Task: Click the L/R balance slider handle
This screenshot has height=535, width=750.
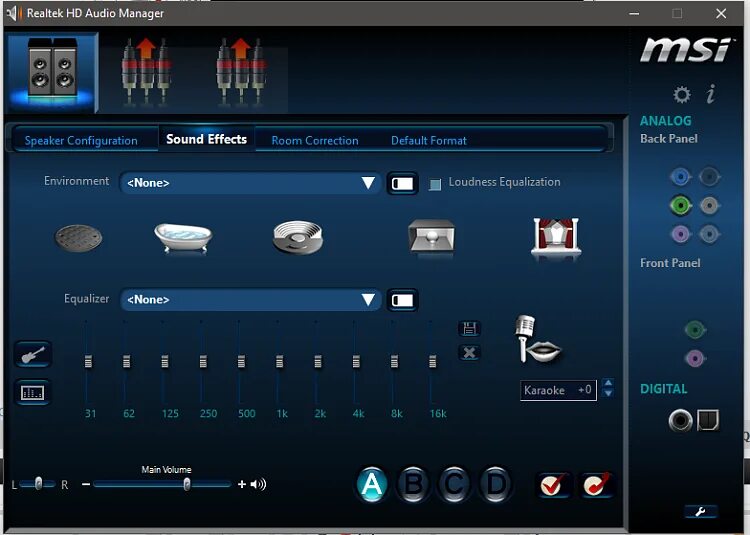Action: pyautogui.click(x=39, y=484)
